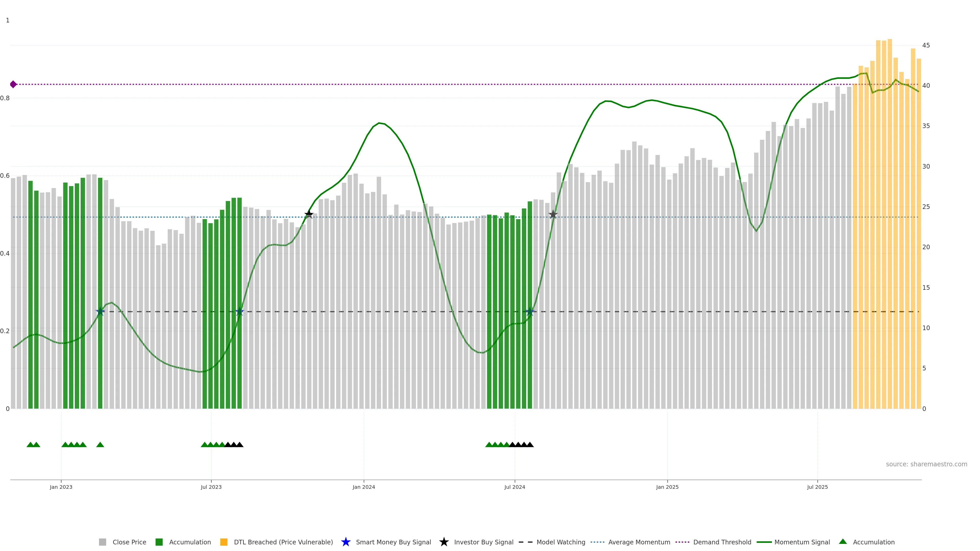Click the Jul 2025 axis label
The height and width of the screenshot is (551, 980).
coord(817,487)
